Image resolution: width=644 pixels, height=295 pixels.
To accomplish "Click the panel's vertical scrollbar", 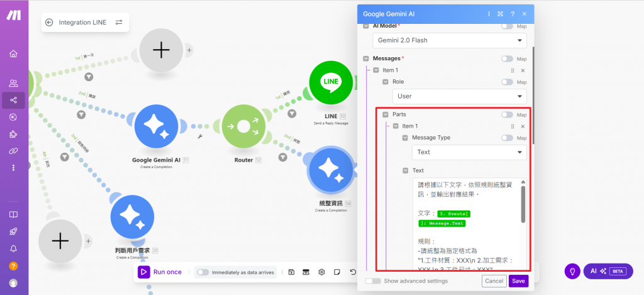I will pos(533,94).
